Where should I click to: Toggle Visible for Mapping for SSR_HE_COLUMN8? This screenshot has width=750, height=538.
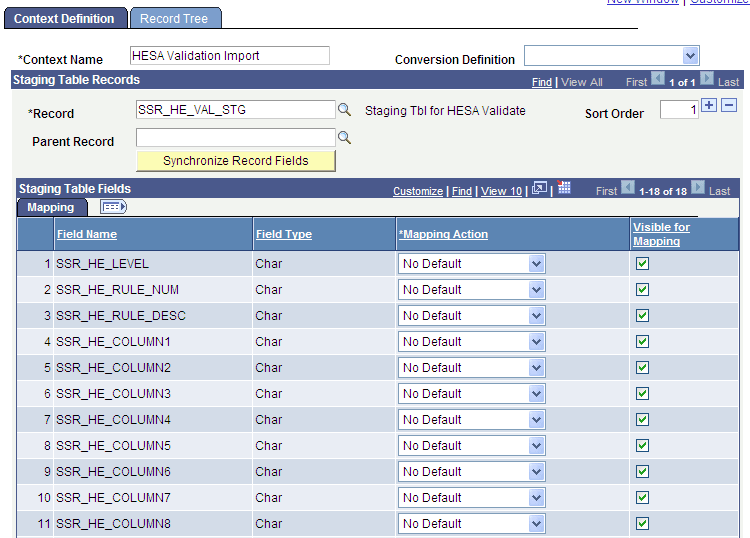(642, 523)
